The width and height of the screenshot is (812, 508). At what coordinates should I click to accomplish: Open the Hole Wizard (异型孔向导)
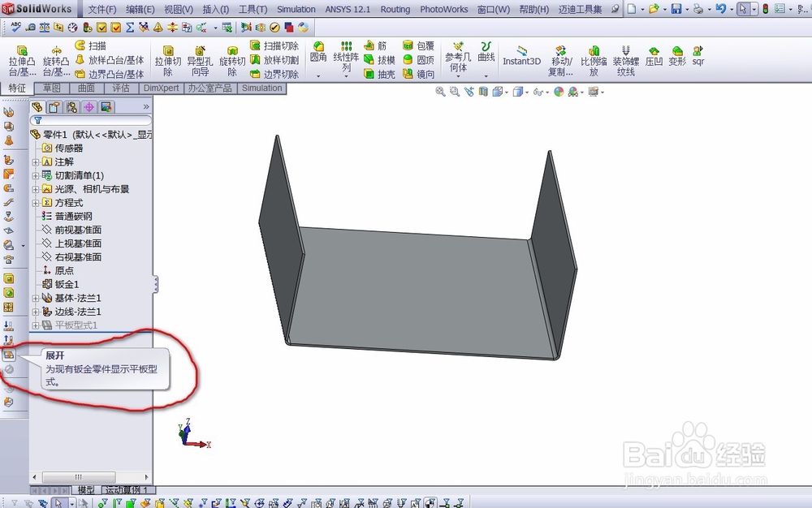pyautogui.click(x=200, y=61)
